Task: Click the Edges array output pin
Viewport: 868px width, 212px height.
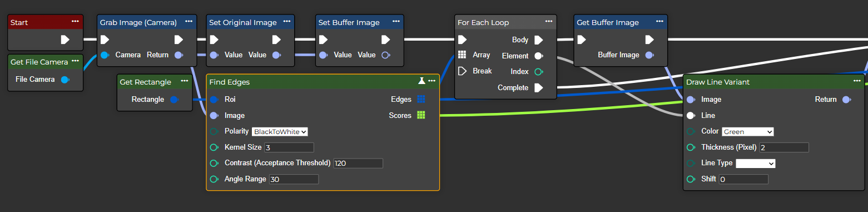Action: tap(421, 99)
